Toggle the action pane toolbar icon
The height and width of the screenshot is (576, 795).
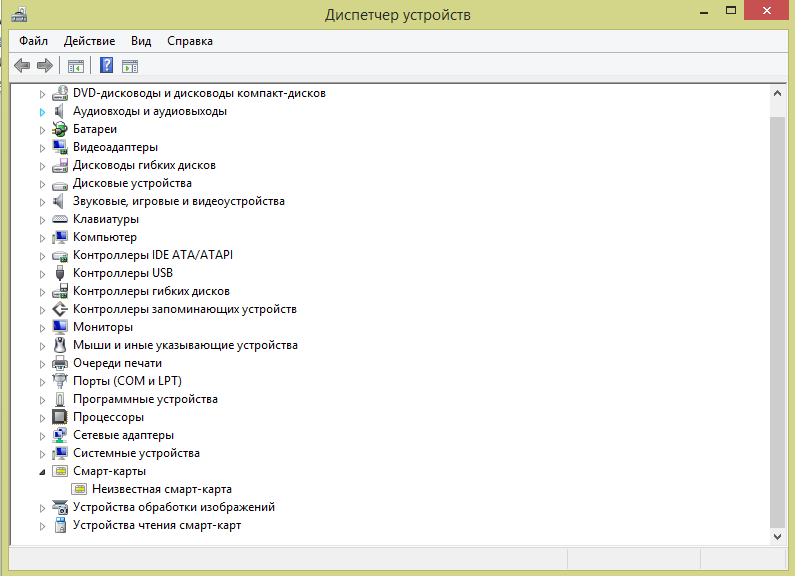pos(130,66)
